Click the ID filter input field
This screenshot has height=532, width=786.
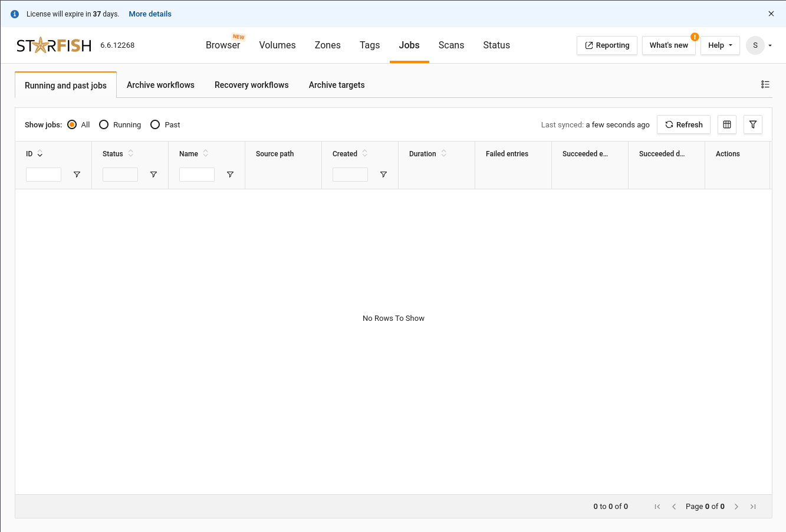(44, 175)
